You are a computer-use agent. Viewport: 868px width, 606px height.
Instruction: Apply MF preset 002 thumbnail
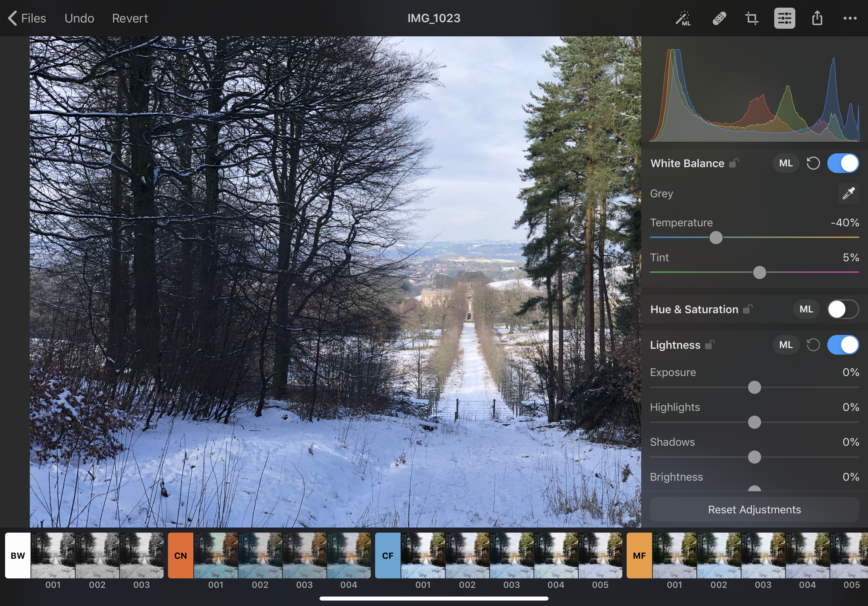[x=719, y=555]
